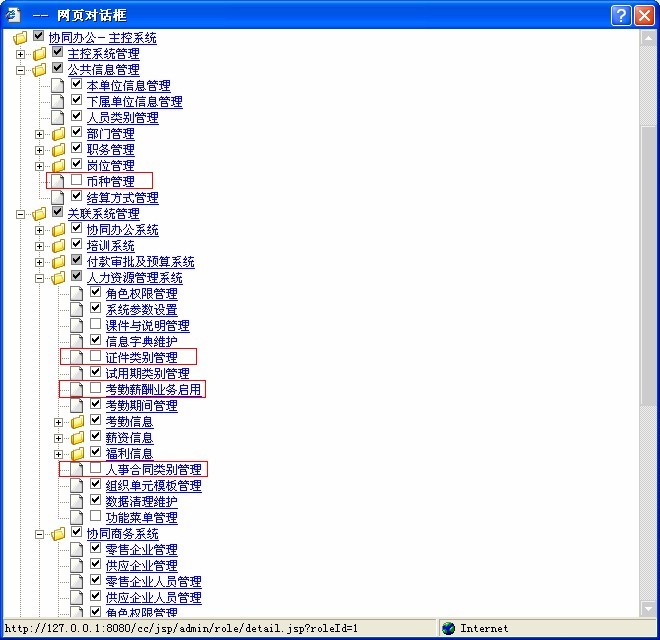Click the root folder icon for 协同办公-主控系统

pyautogui.click(x=20, y=38)
